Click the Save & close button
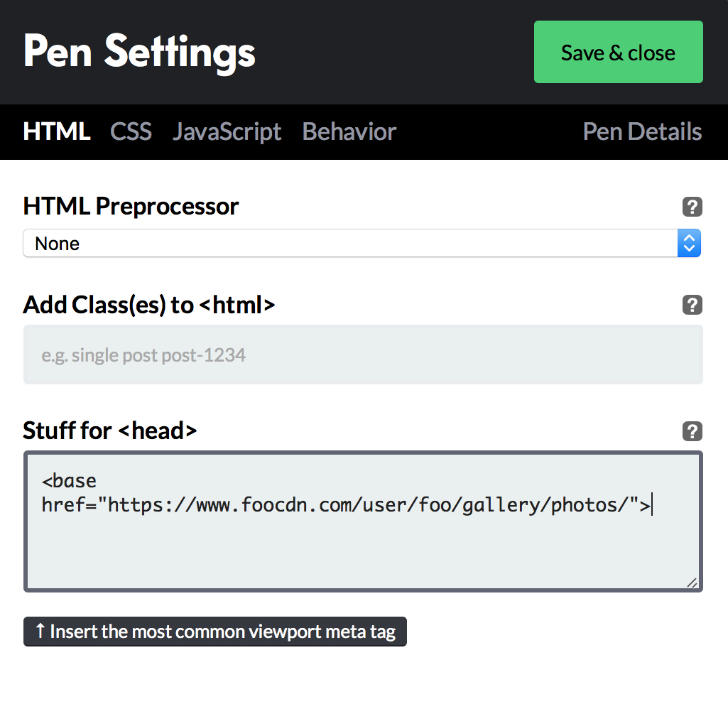The width and height of the screenshot is (728, 709). tap(619, 52)
